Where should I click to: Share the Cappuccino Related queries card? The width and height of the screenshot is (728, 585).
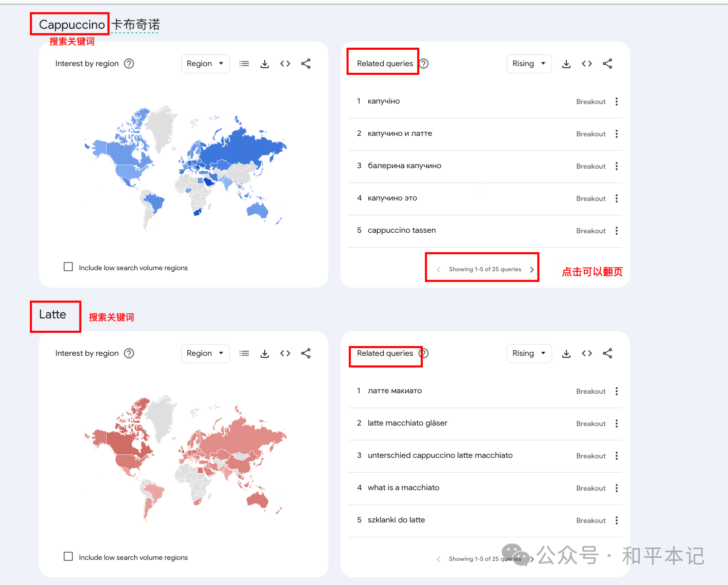coord(607,64)
